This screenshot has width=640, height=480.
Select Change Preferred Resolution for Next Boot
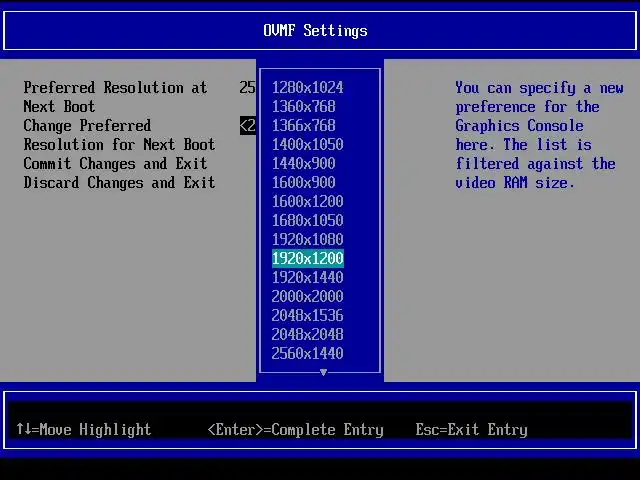pos(119,135)
